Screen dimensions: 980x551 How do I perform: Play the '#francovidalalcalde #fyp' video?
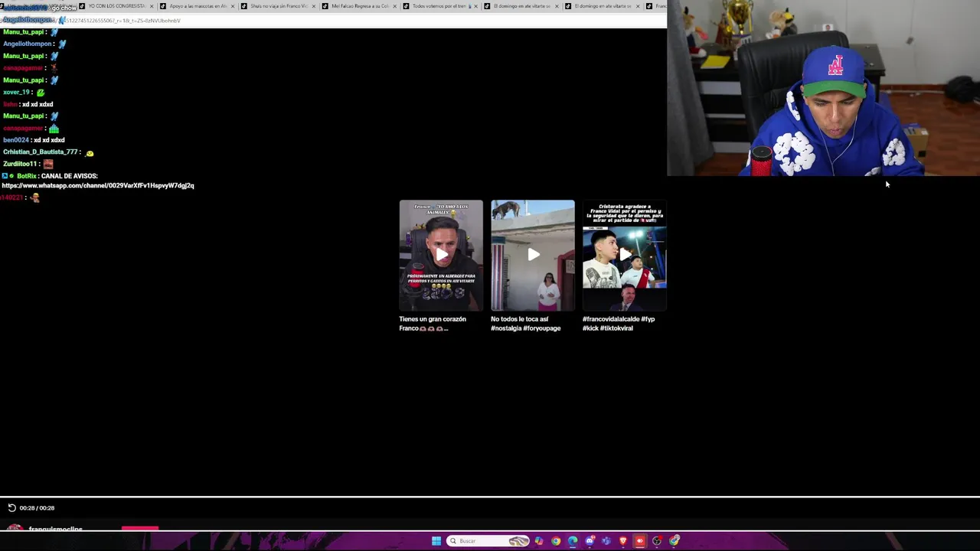point(625,255)
